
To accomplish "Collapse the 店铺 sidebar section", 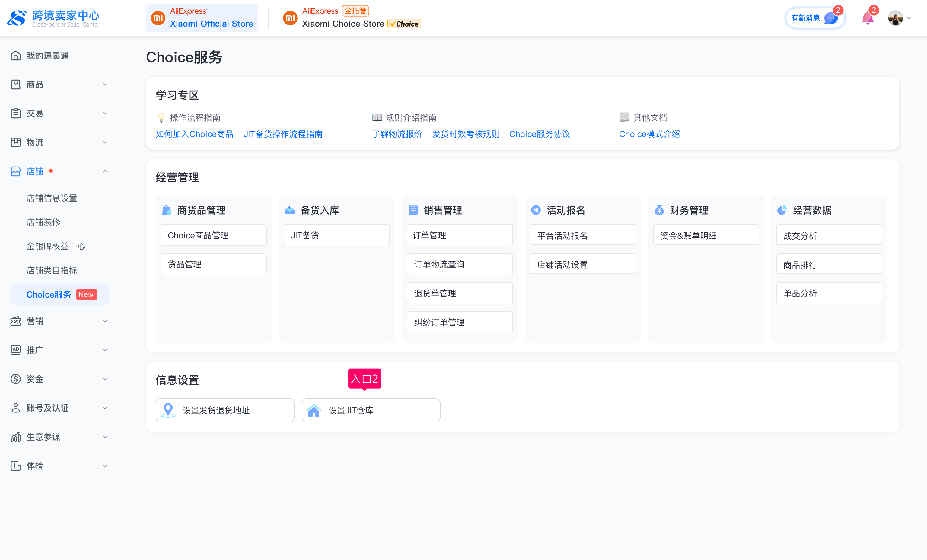I will click(105, 171).
